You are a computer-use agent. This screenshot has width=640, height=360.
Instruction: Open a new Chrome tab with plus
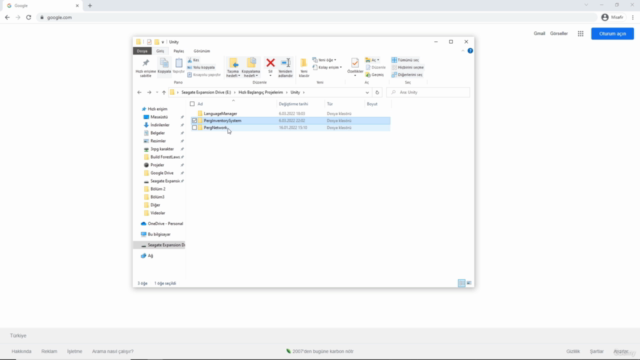[90, 6]
